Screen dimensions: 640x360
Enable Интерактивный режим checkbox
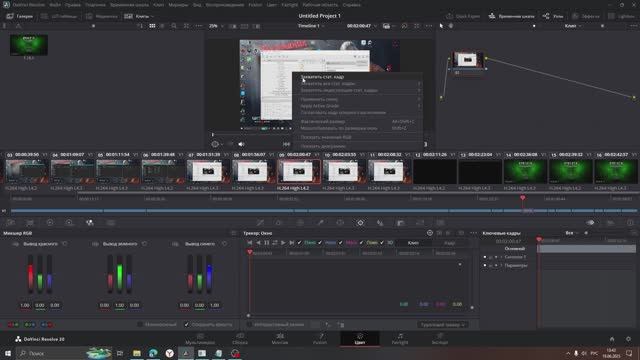[x=249, y=324]
